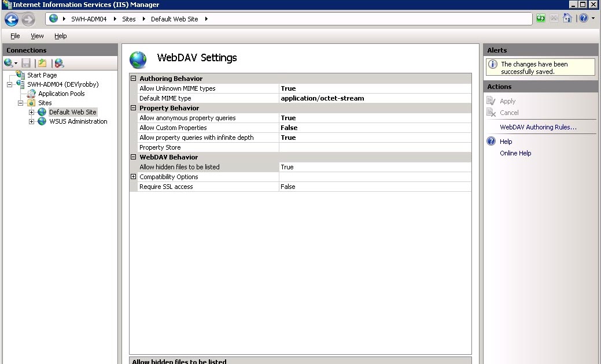Open the dropdown arrow after Sites breadcrumb
Screen dimensions: 601x364
143,18
